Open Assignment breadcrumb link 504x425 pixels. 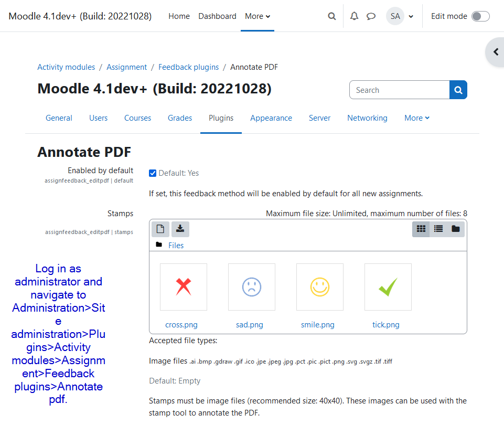pyautogui.click(x=126, y=67)
